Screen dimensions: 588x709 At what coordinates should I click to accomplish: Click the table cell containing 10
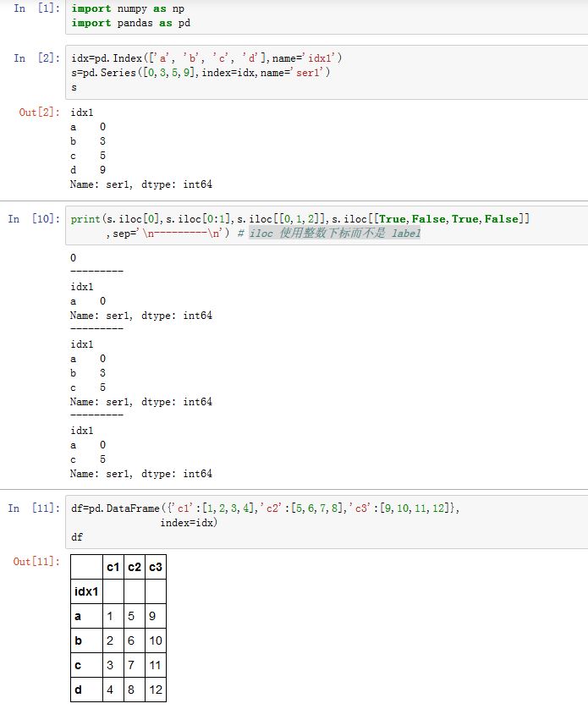pyautogui.click(x=156, y=640)
